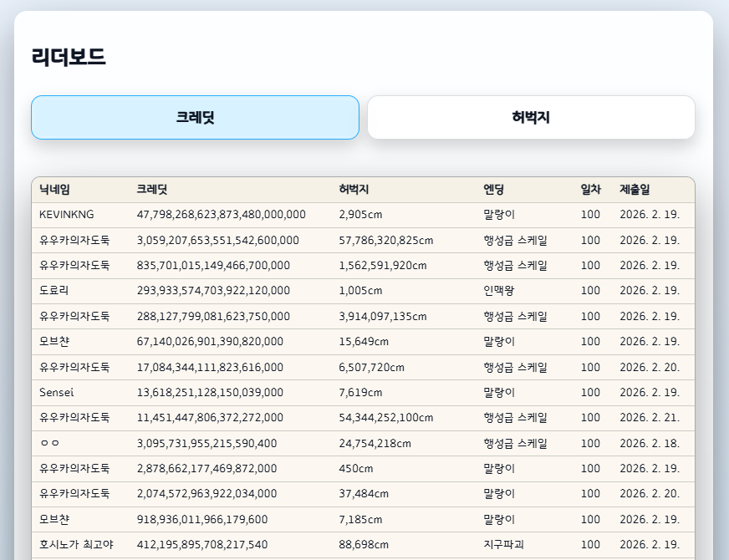The height and width of the screenshot is (560, 729).
Task: Click the 88,698cm thigh value
Action: (364, 545)
